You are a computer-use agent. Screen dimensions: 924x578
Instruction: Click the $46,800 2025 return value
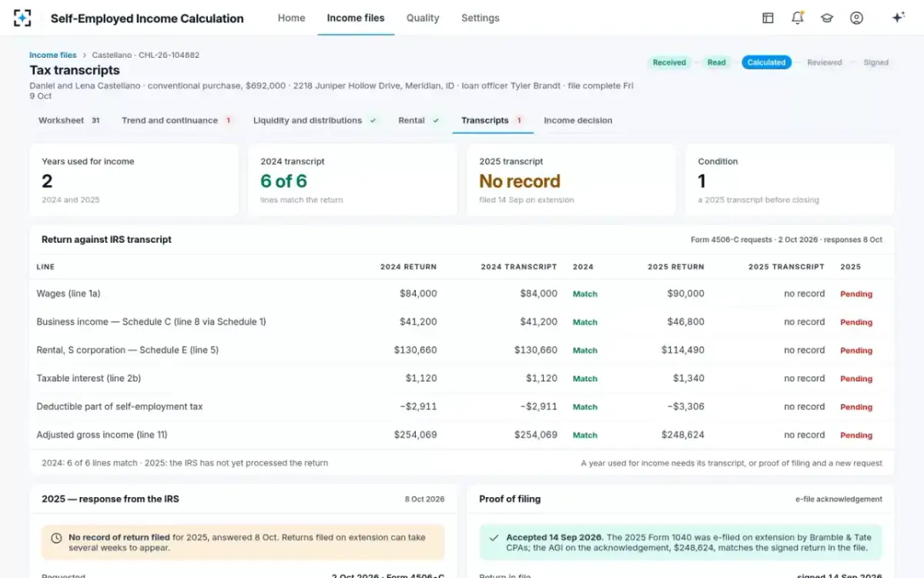click(x=685, y=322)
